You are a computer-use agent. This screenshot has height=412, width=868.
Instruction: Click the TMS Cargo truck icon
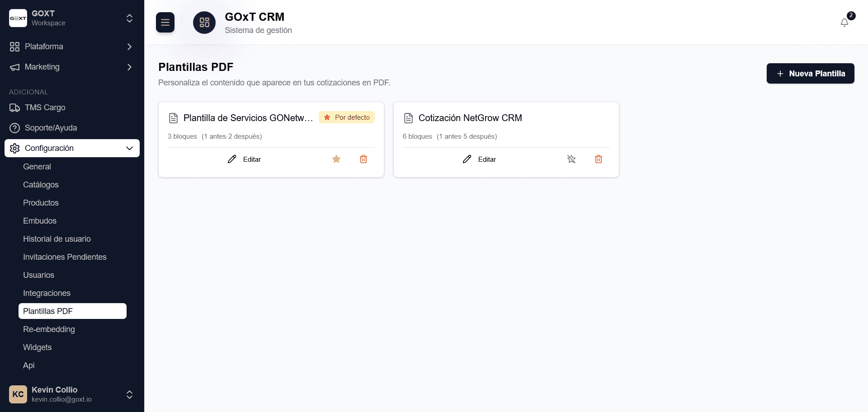[14, 108]
